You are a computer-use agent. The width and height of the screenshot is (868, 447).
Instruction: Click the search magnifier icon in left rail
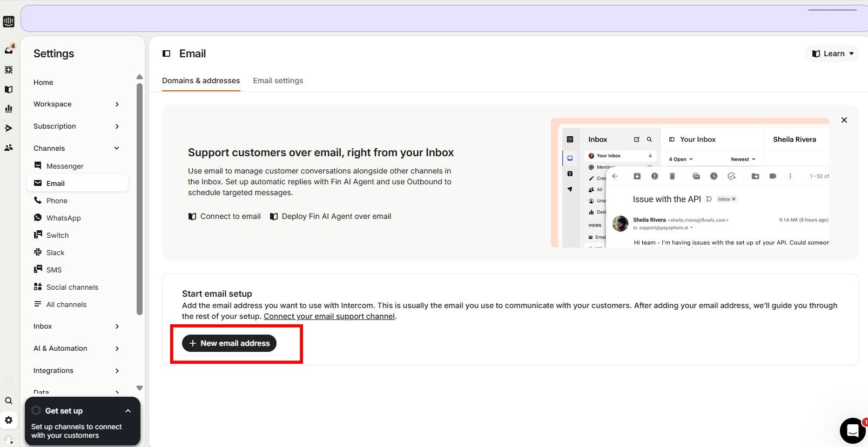(x=9, y=401)
